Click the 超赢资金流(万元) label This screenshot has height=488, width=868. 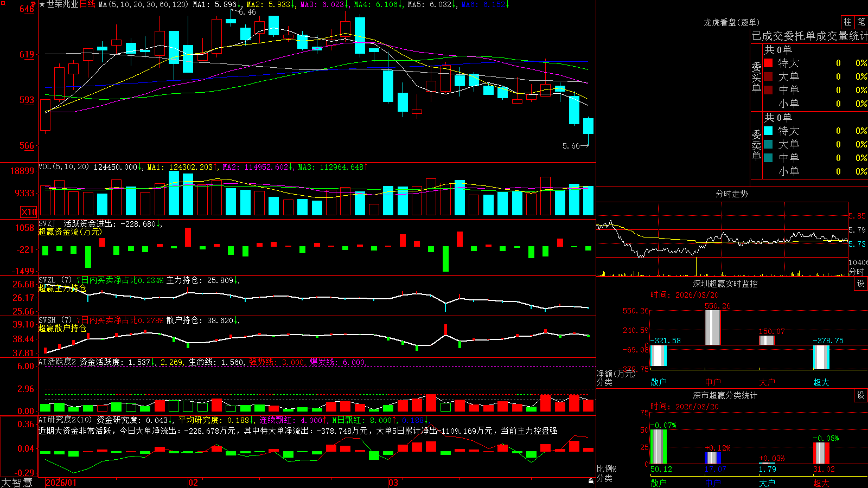(70, 232)
